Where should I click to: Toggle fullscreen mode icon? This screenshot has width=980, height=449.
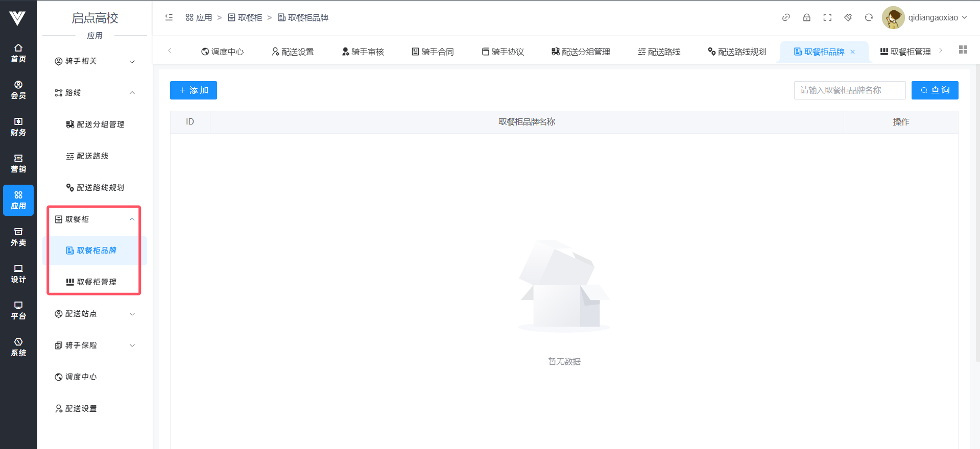[x=827, y=17]
